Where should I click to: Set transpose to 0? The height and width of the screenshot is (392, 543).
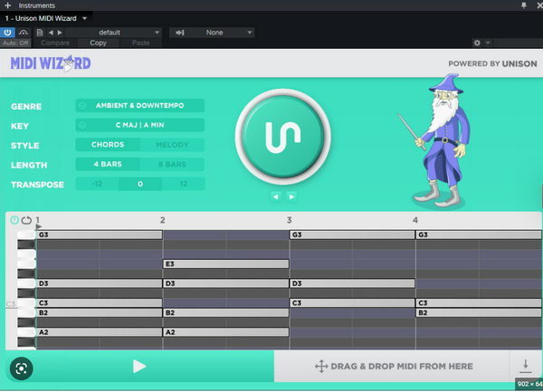[140, 184]
